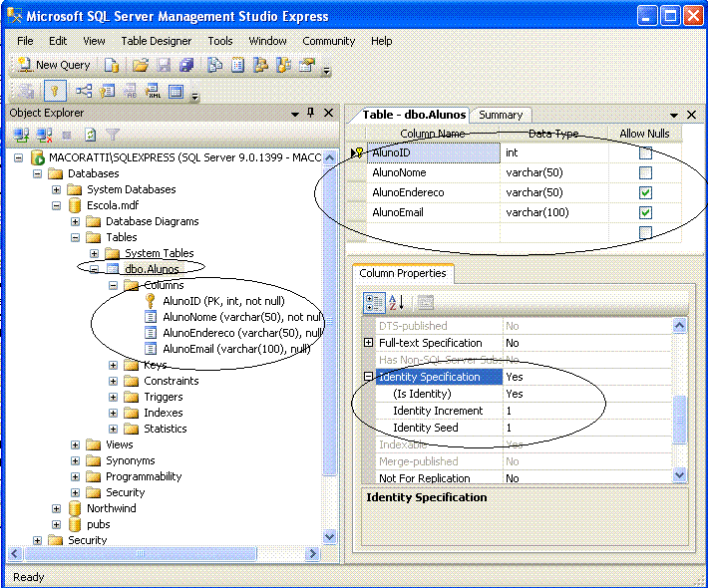Expand the Database Diagrams folder
The height and width of the screenshot is (588, 708).
click(x=76, y=221)
